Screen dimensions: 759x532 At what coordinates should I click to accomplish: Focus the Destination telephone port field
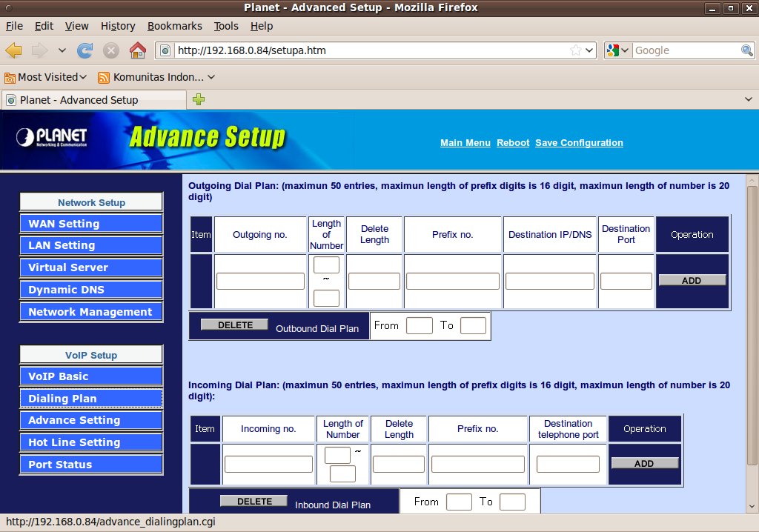point(568,465)
